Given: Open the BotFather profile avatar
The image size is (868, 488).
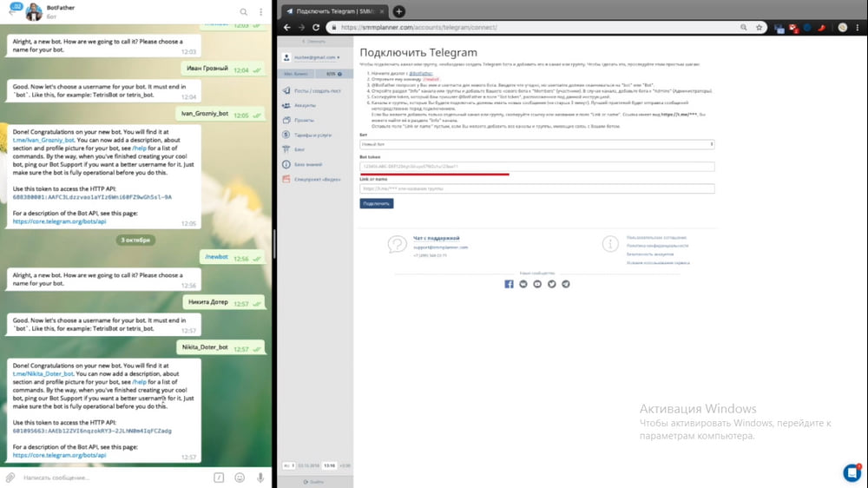Looking at the screenshot, I should pos(34,11).
